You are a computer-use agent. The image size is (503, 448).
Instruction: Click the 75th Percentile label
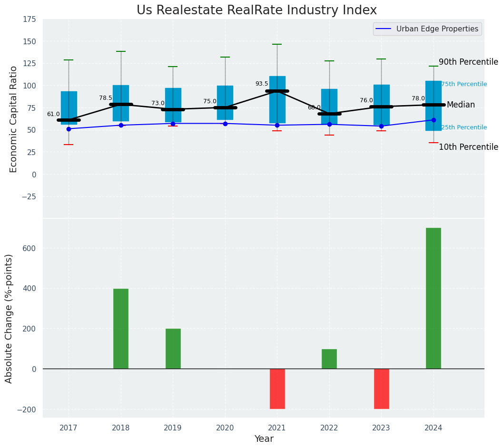coord(464,84)
